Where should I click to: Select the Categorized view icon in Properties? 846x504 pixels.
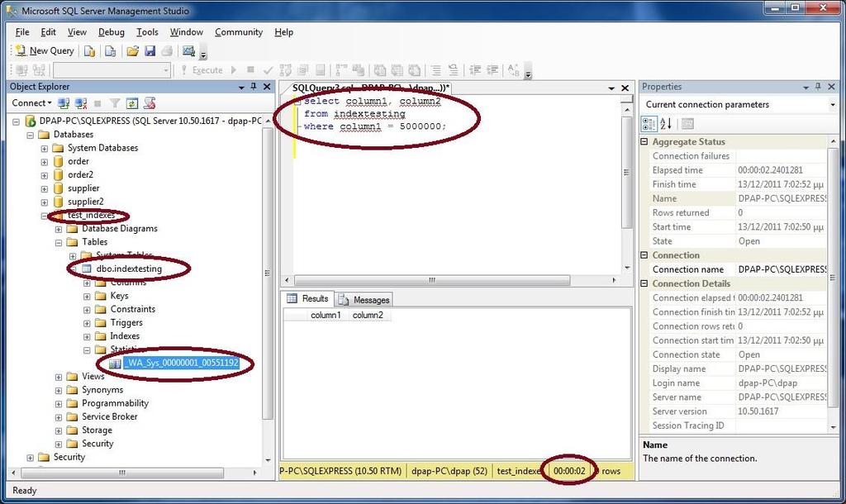point(649,124)
